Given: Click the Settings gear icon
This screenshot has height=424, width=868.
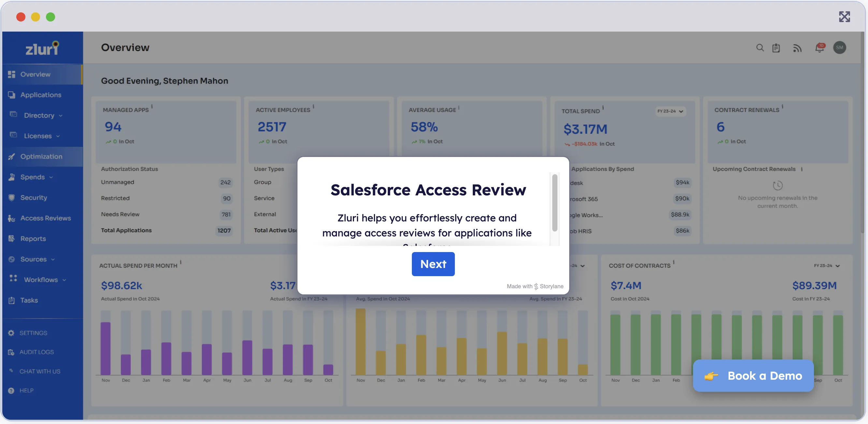Looking at the screenshot, I should pyautogui.click(x=11, y=333).
